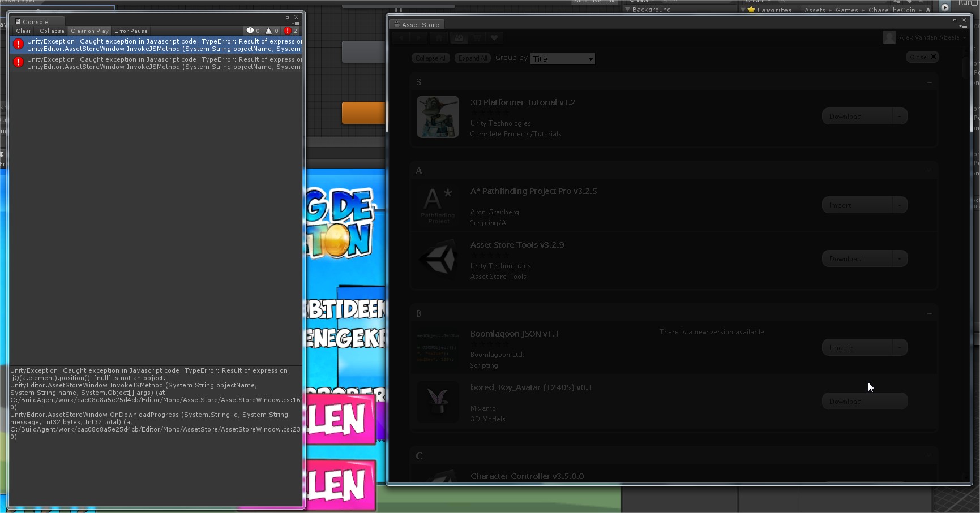The width and height of the screenshot is (980, 513).
Task: Open the 3D Platformer Tutorial v1.2 title
Action: click(x=523, y=102)
